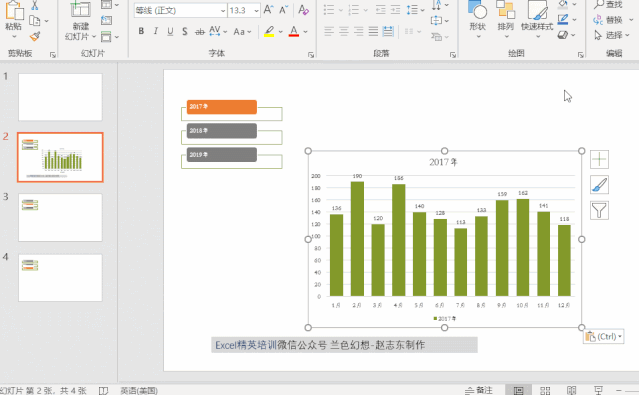Open the Chart Styles brush button
Image resolution: width=639 pixels, height=395 pixels.
599,185
